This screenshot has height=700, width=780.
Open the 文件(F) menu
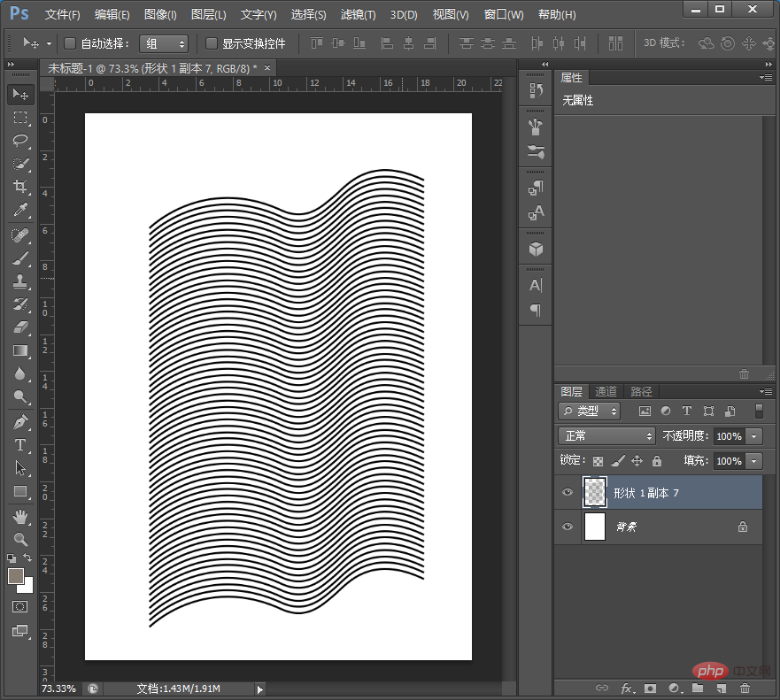click(x=63, y=14)
